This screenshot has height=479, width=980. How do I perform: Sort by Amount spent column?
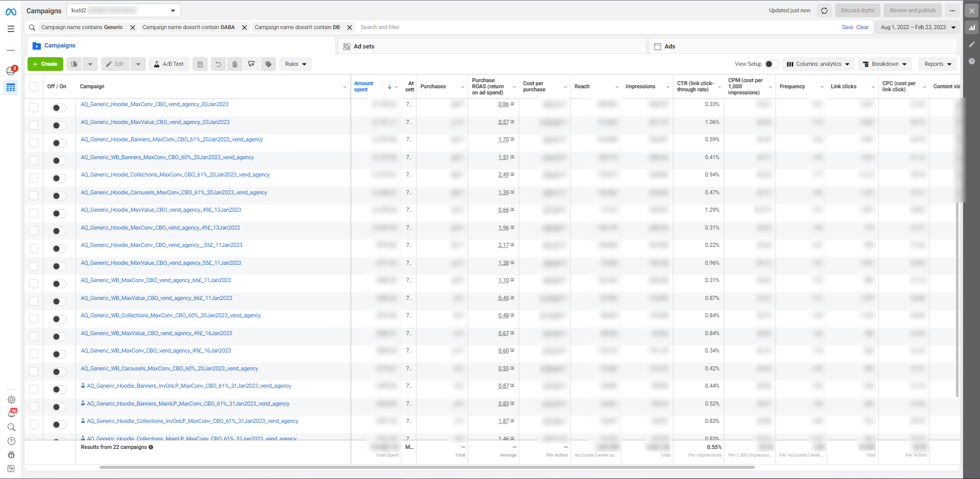tap(363, 87)
